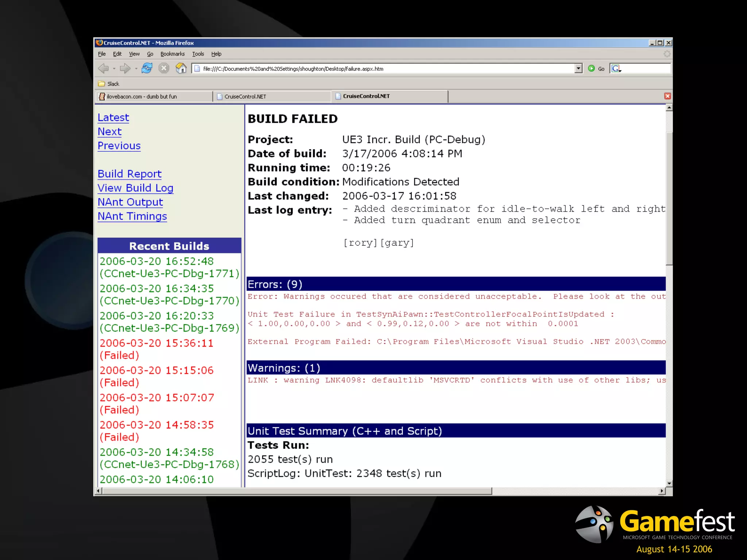Open the View Build Log link
The image size is (747, 560).
(x=135, y=188)
